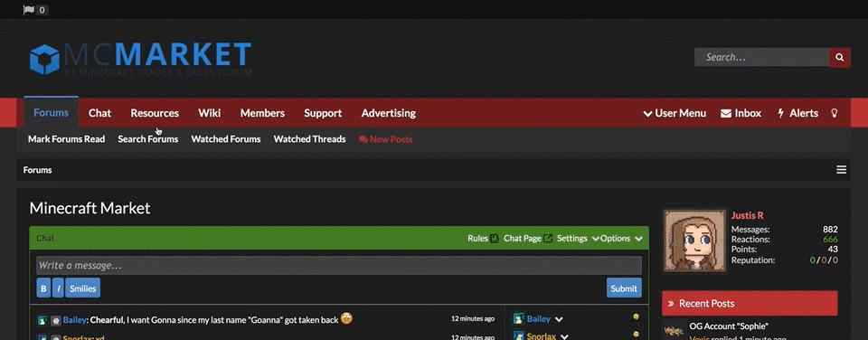Open the chat Options dropdown
Screen dimensions: 868x340
[621, 239]
